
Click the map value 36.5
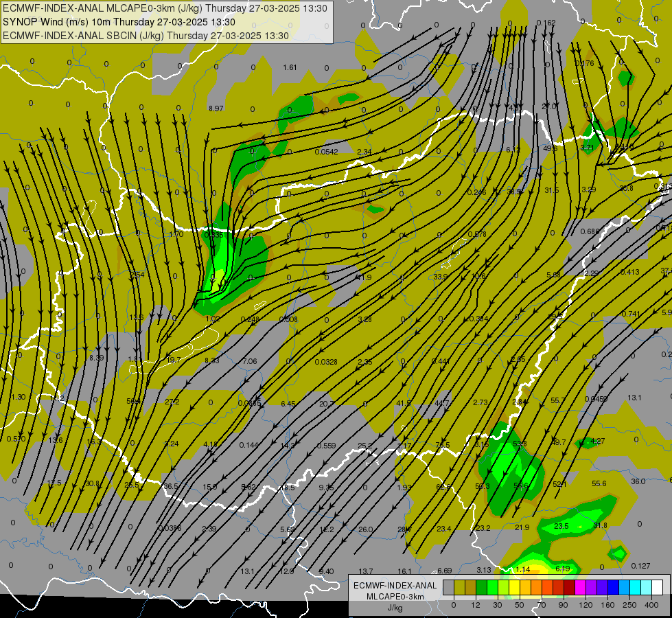pos(170,486)
